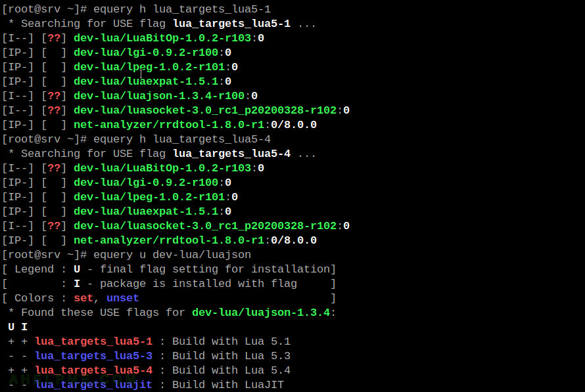Click description 'Build with Lua 5.4'
The height and width of the screenshot is (392, 585).
[231, 370]
